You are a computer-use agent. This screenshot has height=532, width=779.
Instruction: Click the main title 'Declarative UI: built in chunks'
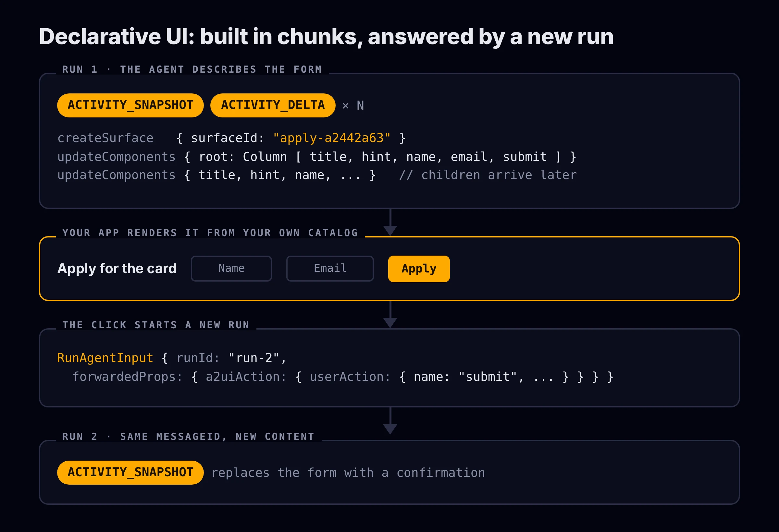(201, 36)
